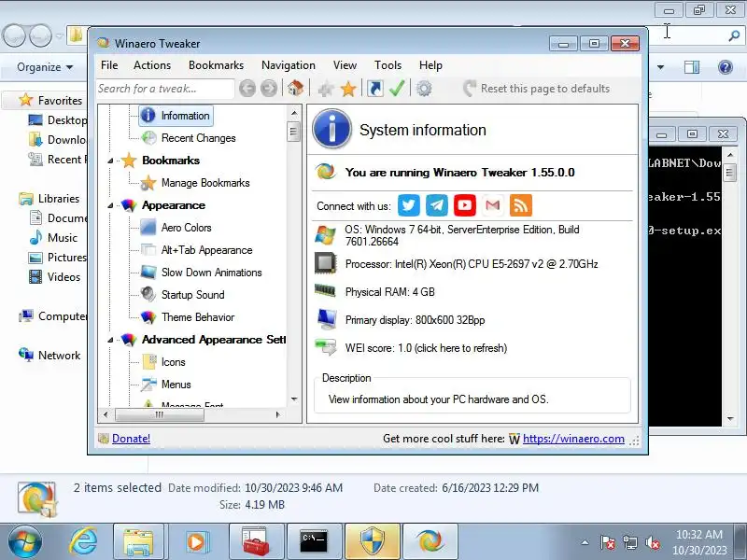
Task: Select Slow Down Animations item
Action: (212, 273)
